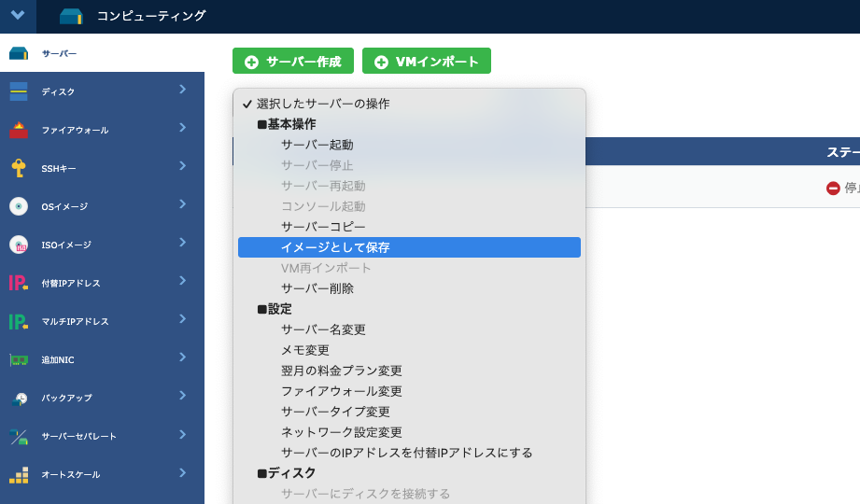Expand the OSイメージ sidebar chevron
This screenshot has height=504, width=860.
click(x=183, y=204)
